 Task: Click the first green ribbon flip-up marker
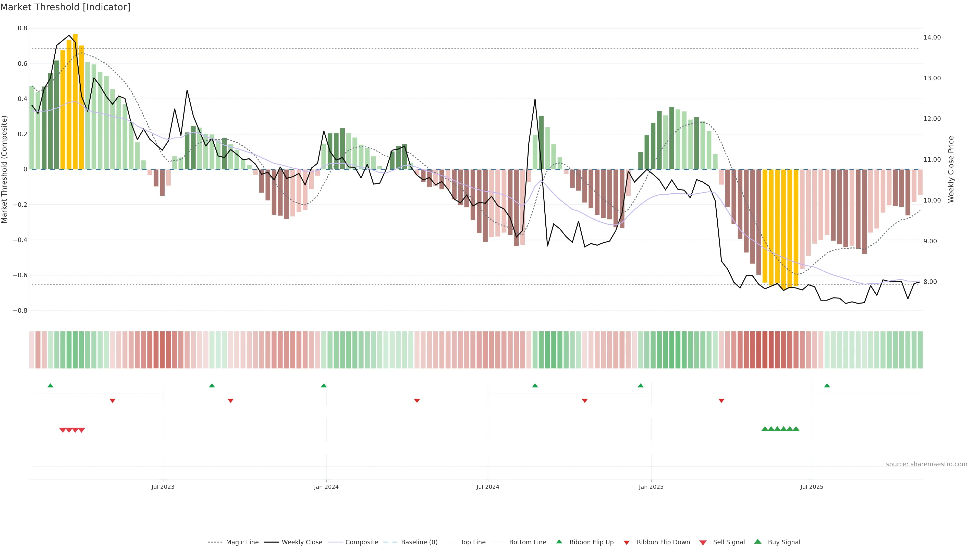(x=50, y=386)
